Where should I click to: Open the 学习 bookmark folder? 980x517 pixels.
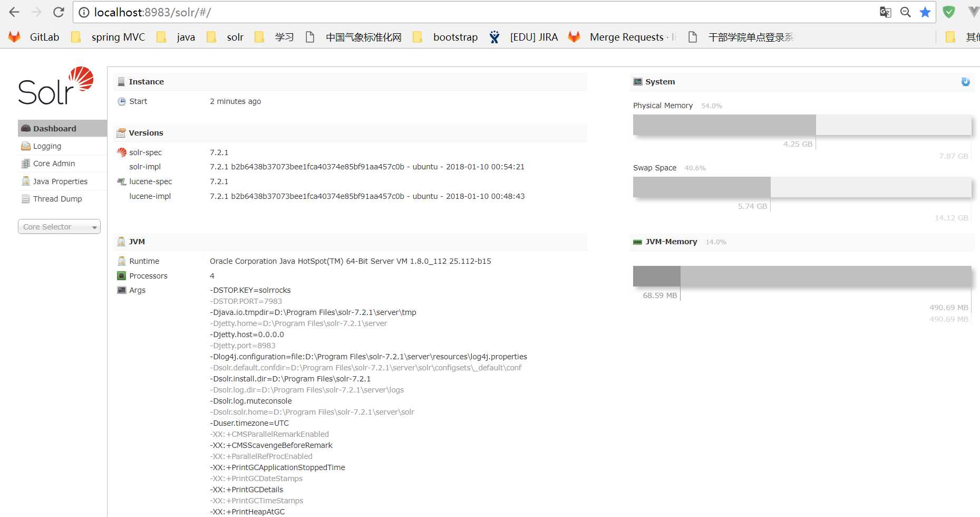point(274,37)
